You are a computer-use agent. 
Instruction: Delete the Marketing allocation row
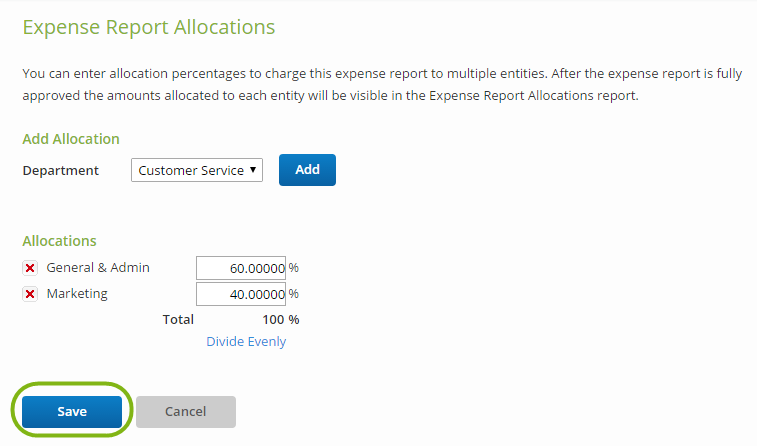(30, 294)
